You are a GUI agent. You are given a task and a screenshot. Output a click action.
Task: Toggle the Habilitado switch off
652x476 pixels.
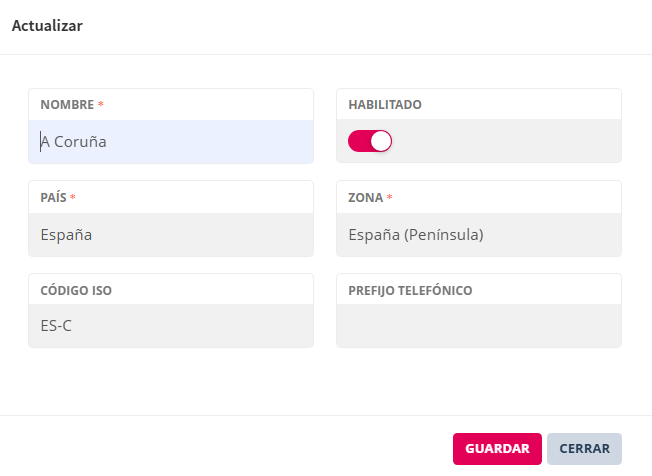pyautogui.click(x=369, y=142)
